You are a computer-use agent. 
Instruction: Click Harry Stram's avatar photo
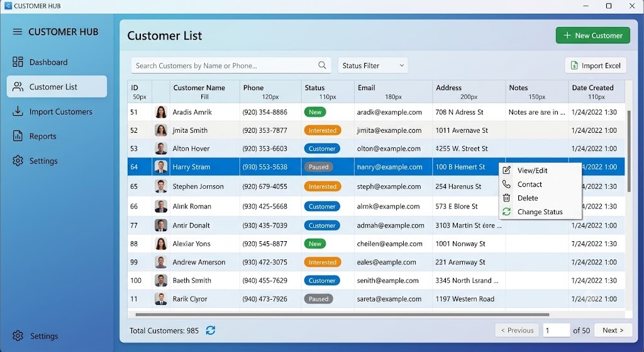[160, 167]
